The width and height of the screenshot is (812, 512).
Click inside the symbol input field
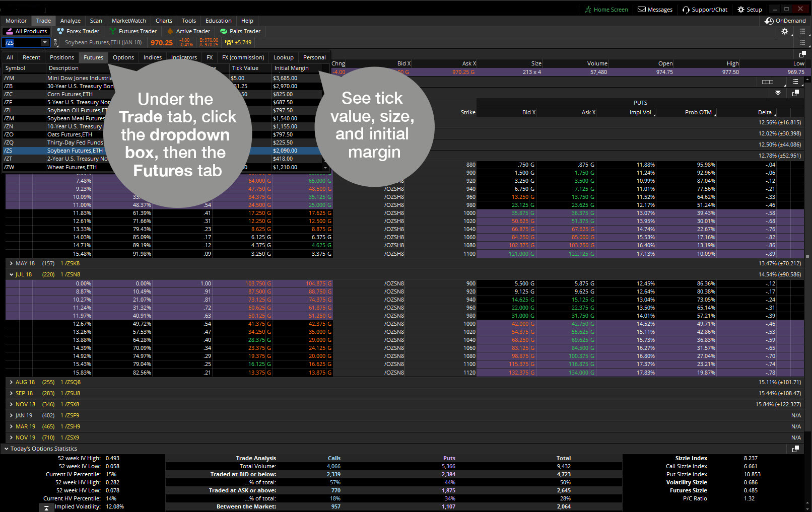[21, 43]
